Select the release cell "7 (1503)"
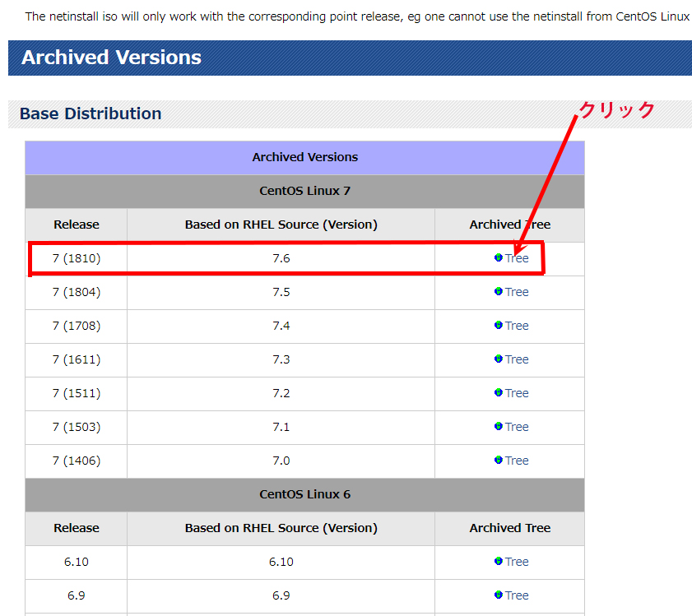Screen dimensions: 692x616 [77, 427]
